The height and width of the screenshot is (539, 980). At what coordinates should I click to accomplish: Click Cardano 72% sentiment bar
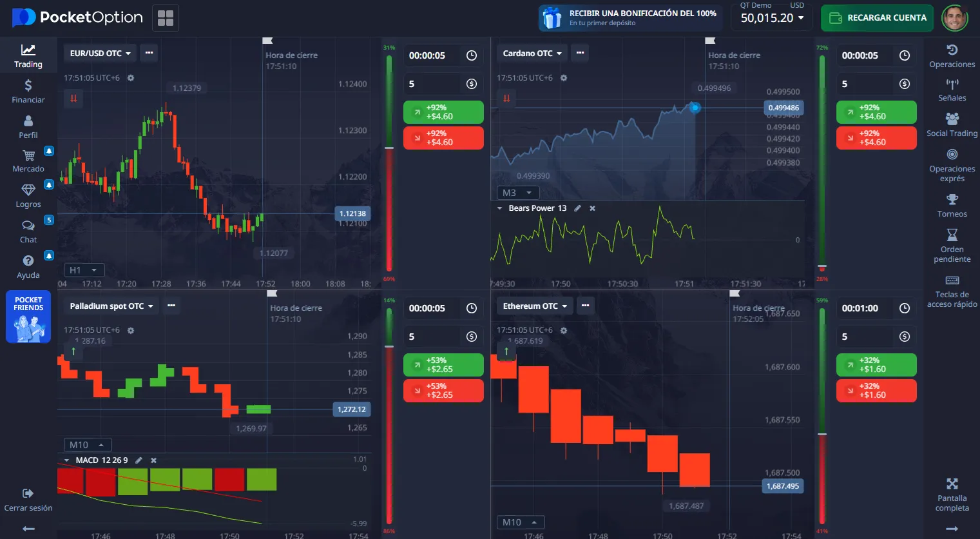(822, 164)
